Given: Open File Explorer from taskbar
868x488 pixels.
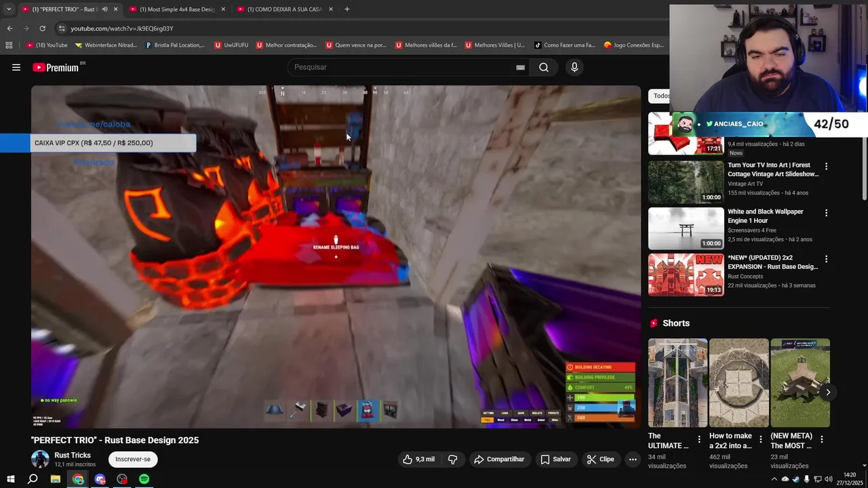Looking at the screenshot, I should [x=56, y=479].
